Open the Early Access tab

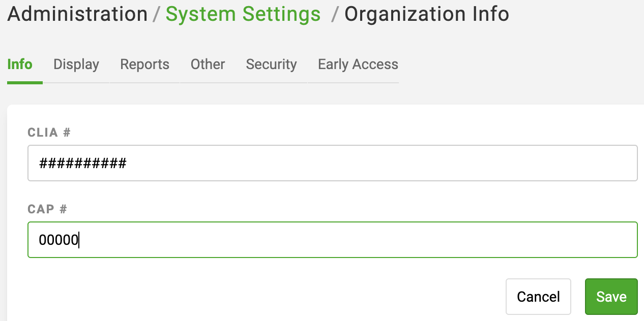[x=358, y=65]
